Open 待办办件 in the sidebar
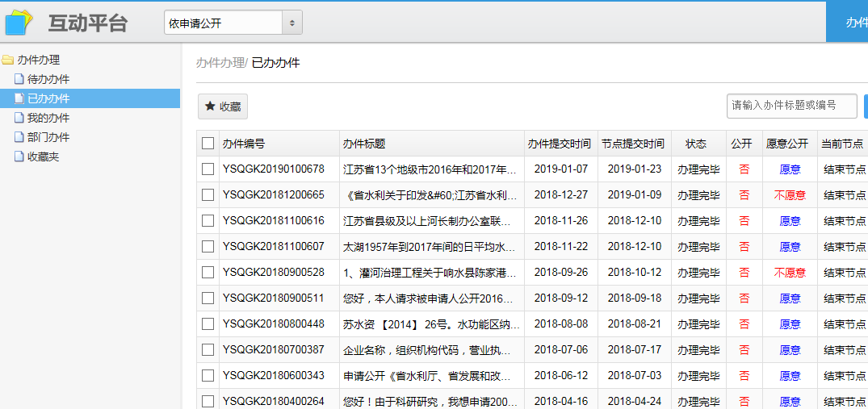Screen dimensions: 868x409 click(x=48, y=80)
